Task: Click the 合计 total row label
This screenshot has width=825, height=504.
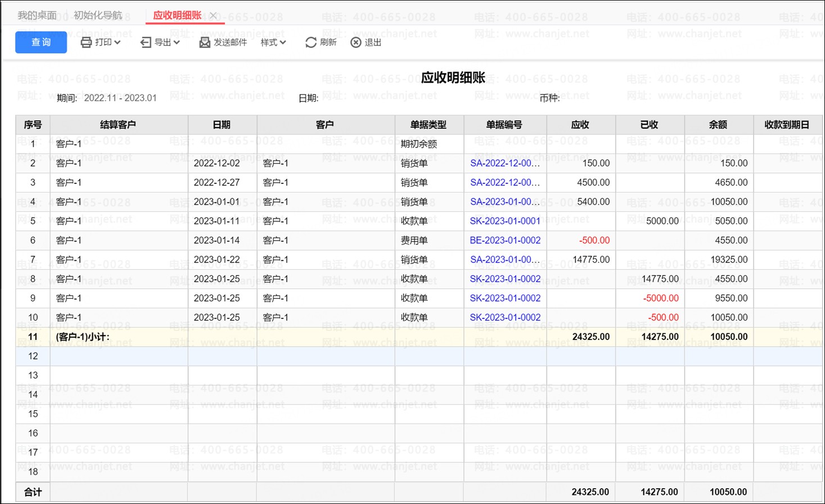Action: 33,492
